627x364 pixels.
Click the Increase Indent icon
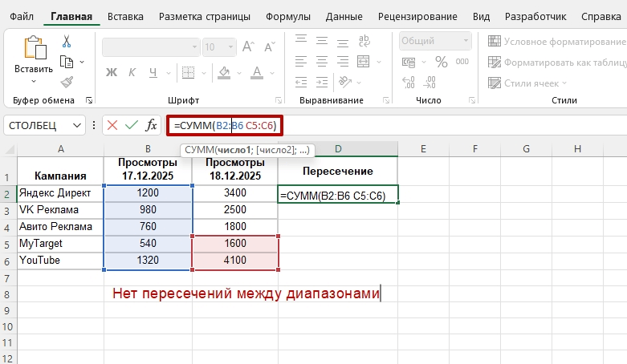(x=322, y=82)
